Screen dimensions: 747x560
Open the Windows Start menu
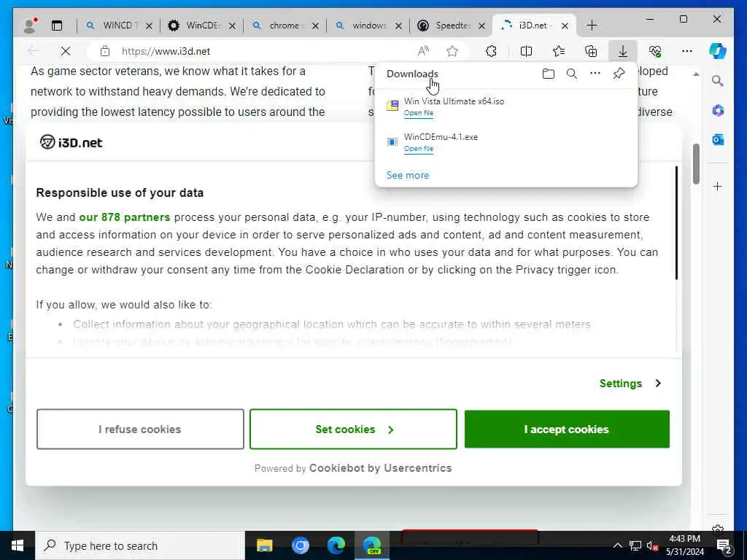coord(18,545)
